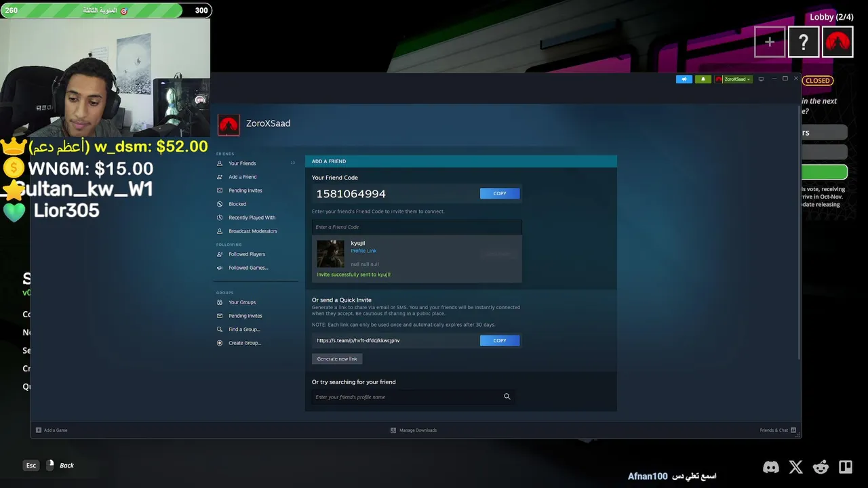Open the green notifications bell
Image resolution: width=868 pixels, height=488 pixels.
[x=703, y=79]
